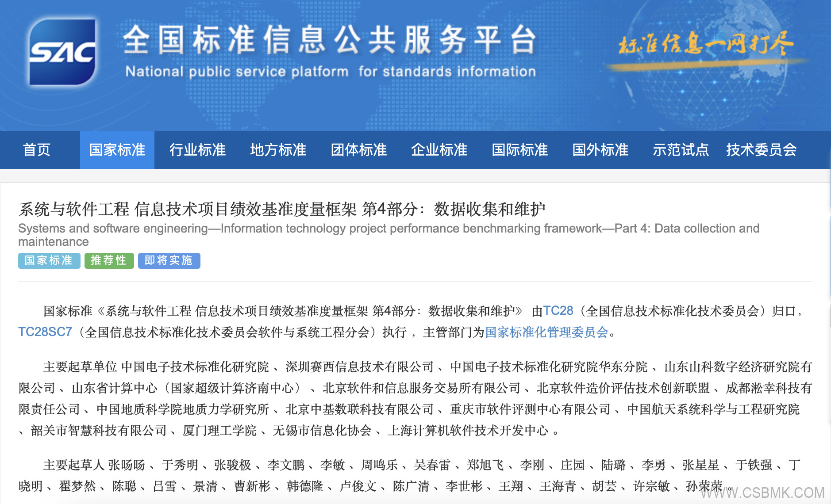Click the Chinese standard title heading
Image resolution: width=831 pixels, height=504 pixels.
282,209
